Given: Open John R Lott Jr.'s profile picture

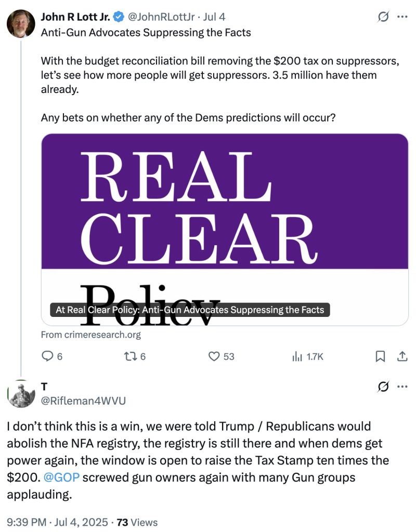Looking at the screenshot, I should pos(21,23).
